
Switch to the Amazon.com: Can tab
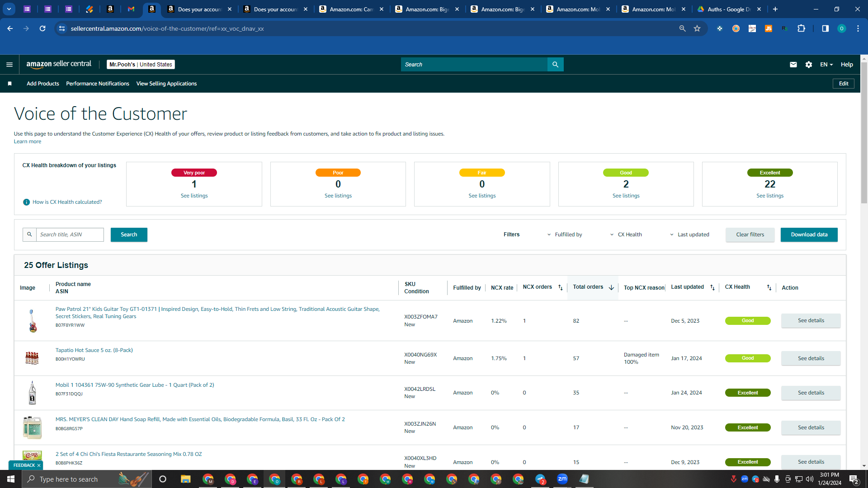[x=352, y=9]
